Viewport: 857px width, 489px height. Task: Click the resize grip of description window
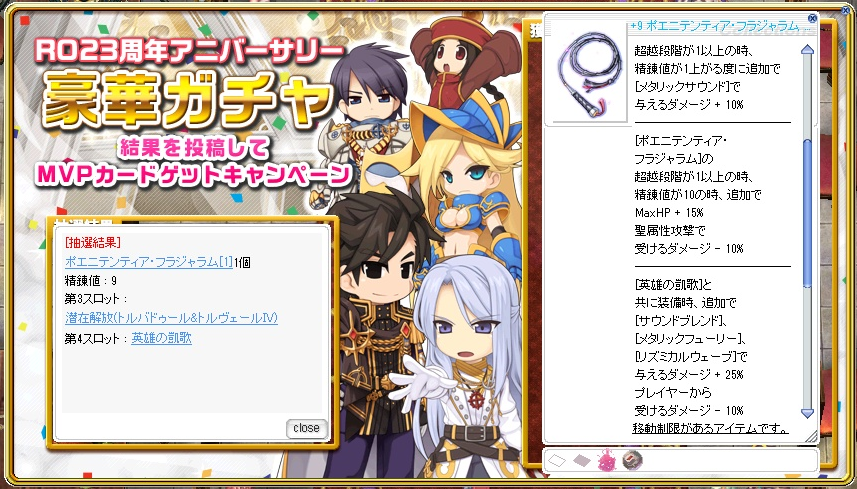[812, 435]
